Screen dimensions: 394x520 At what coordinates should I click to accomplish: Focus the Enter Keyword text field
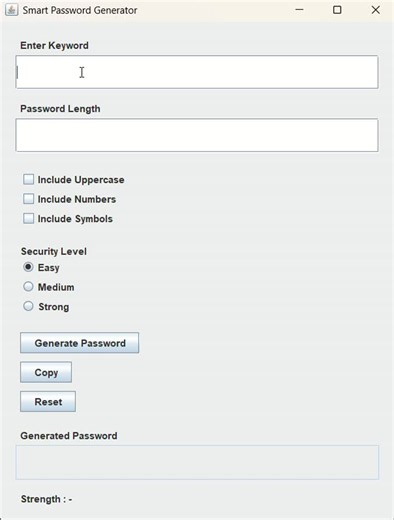[x=197, y=72]
